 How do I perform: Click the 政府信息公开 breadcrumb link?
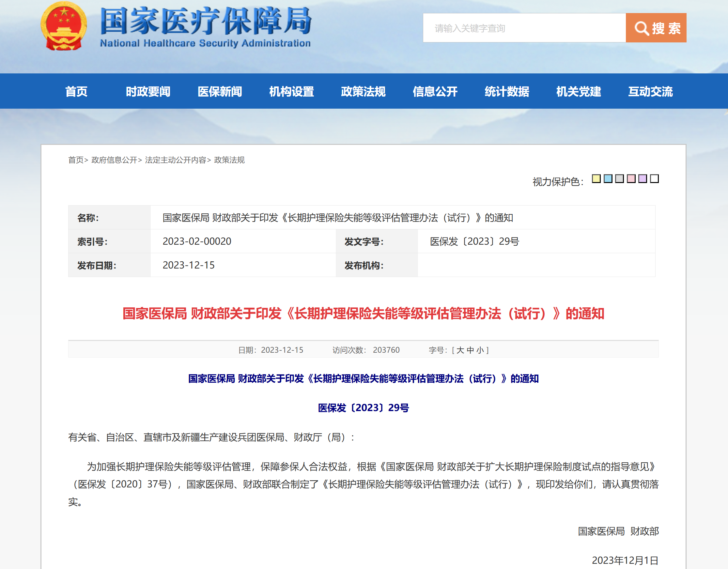tap(114, 160)
